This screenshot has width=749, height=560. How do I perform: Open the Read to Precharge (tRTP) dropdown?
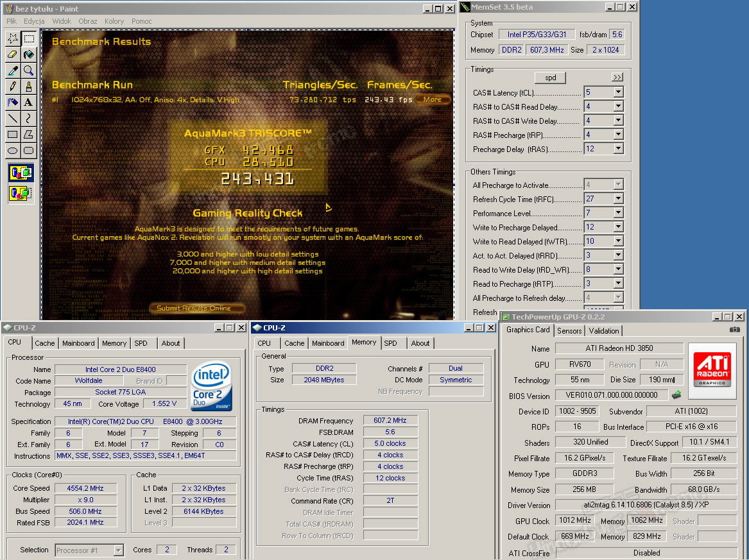[x=618, y=284]
